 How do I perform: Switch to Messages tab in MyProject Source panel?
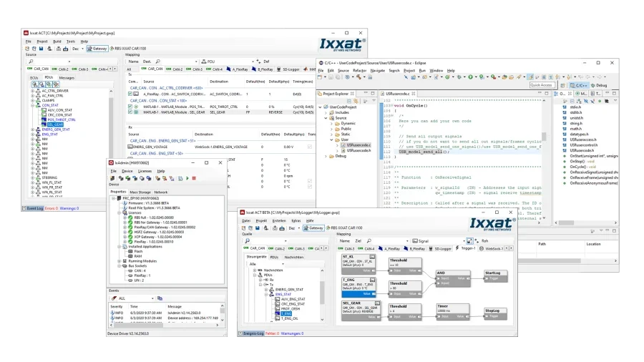[x=67, y=78]
